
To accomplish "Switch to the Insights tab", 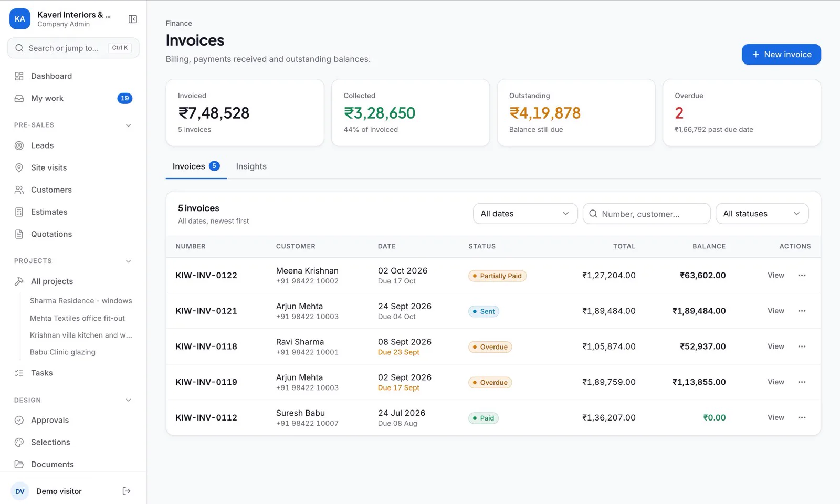I will tap(251, 166).
